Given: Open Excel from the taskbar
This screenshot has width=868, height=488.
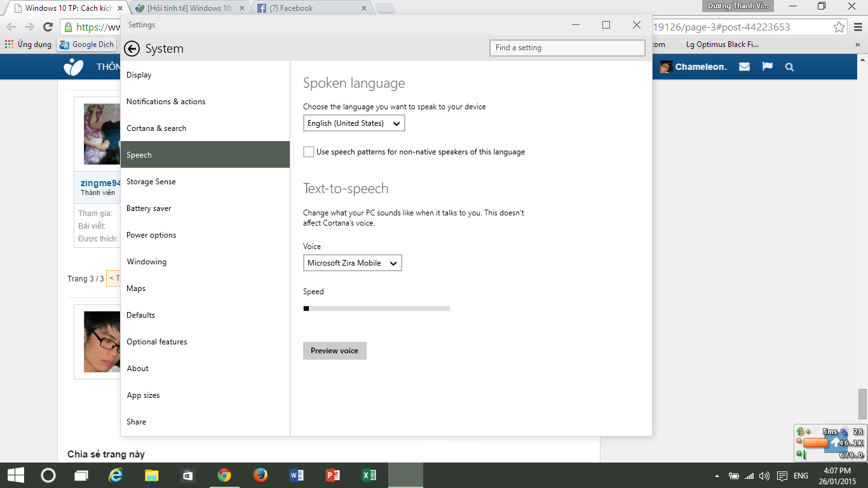Looking at the screenshot, I should (369, 475).
